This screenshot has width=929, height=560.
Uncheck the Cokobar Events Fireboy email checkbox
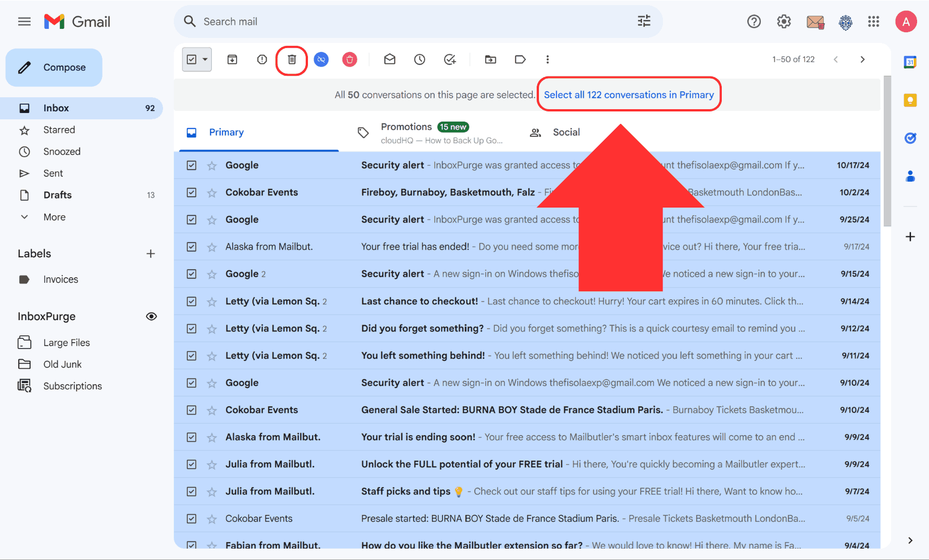point(192,192)
